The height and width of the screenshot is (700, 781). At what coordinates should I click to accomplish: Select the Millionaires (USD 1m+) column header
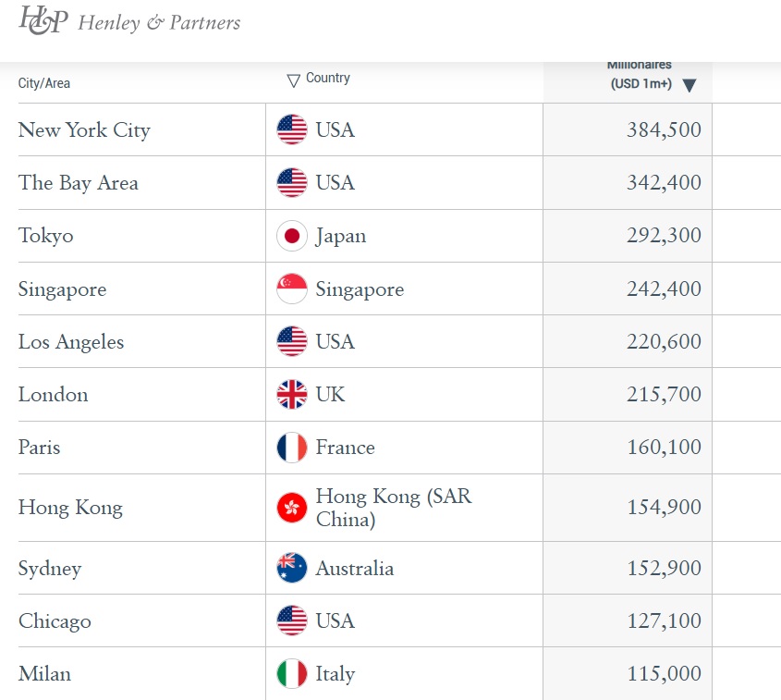(x=640, y=75)
